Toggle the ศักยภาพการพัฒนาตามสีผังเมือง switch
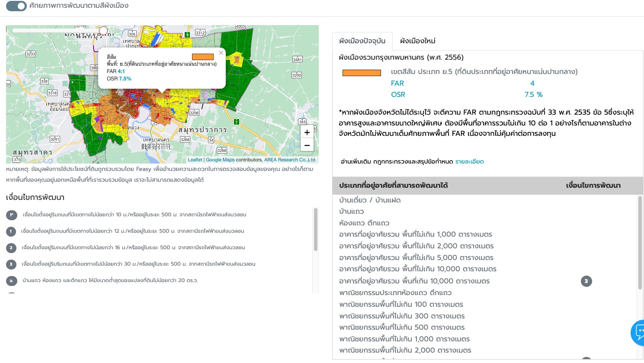The image size is (644, 363). [16, 6]
